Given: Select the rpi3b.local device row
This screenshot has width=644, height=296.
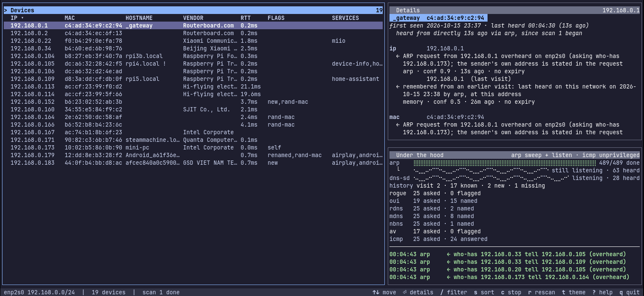Looking at the screenshot, I should point(193,56).
